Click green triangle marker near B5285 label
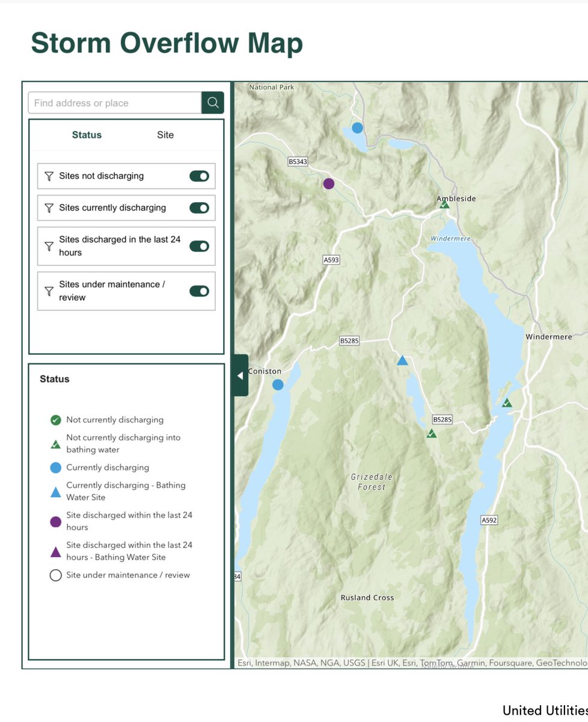This screenshot has height=722, width=588. pyautogui.click(x=431, y=433)
